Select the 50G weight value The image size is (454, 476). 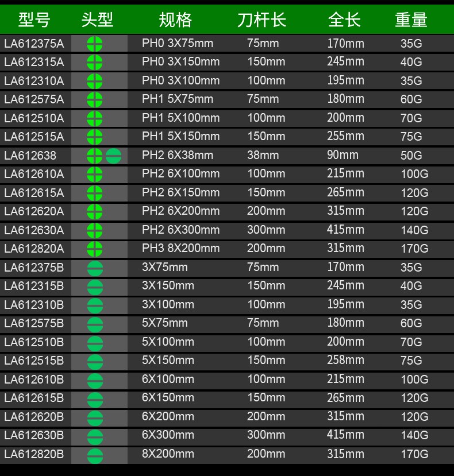click(x=411, y=156)
